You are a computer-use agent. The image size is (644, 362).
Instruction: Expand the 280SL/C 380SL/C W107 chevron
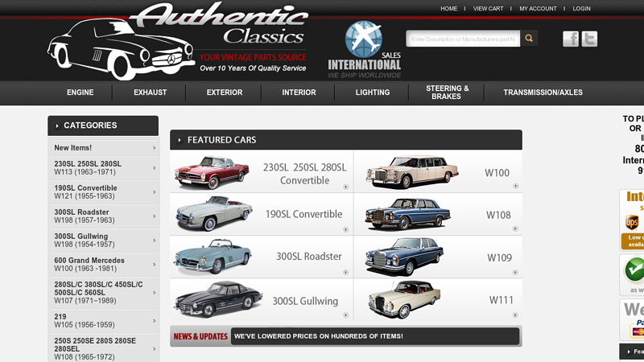point(155,293)
